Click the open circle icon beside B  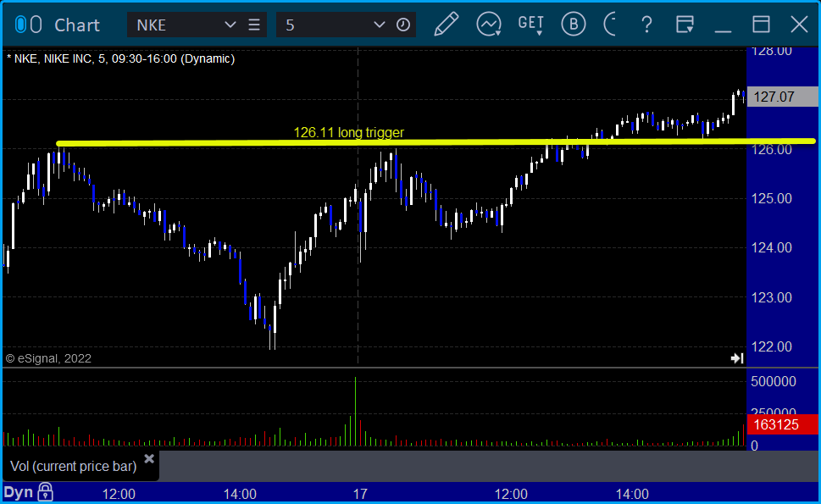(x=610, y=25)
